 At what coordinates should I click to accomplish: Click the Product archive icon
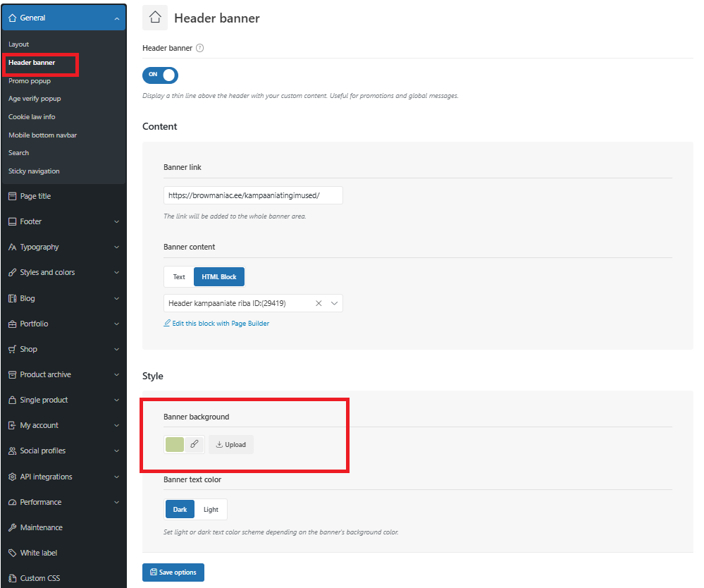tap(13, 374)
